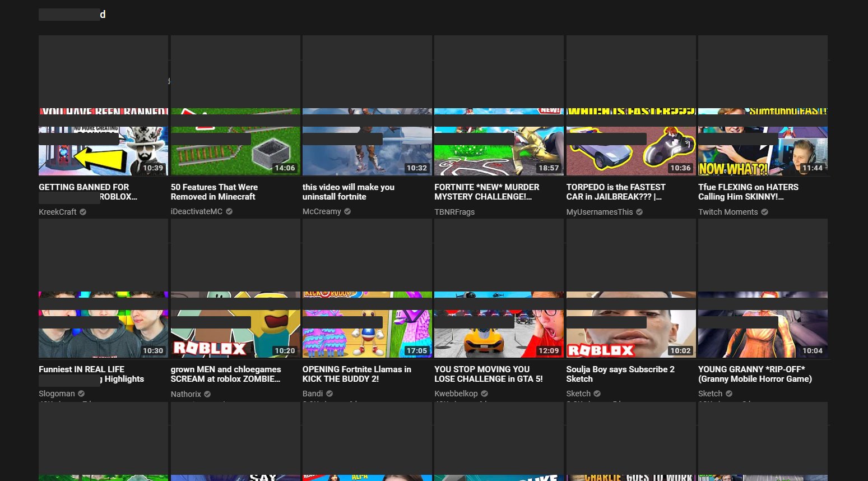This screenshot has width=868, height=481.
Task: Click the 10:04 duration badge
Action: pyautogui.click(x=813, y=350)
